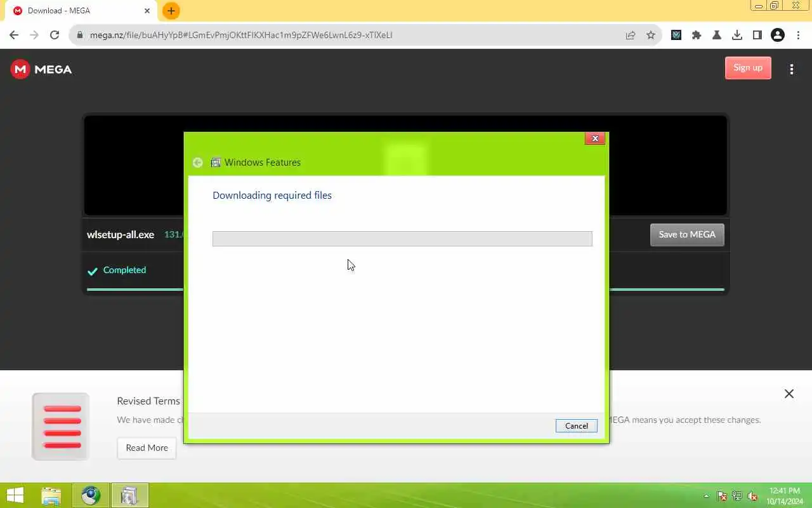The image size is (812, 508).
Task: Click the Chrome Labs flask icon
Action: [x=717, y=35]
